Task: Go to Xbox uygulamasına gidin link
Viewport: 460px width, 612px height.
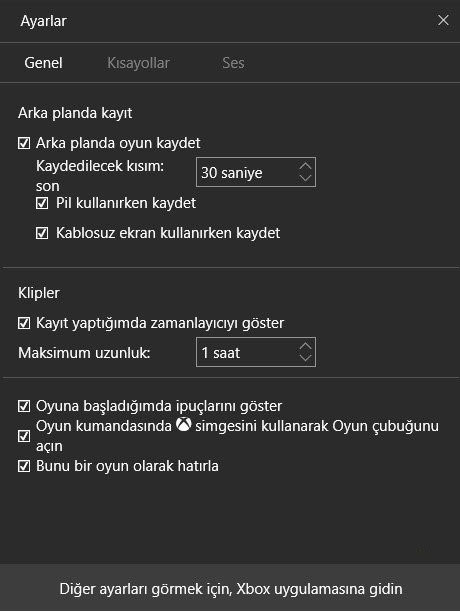Action: click(x=231, y=589)
